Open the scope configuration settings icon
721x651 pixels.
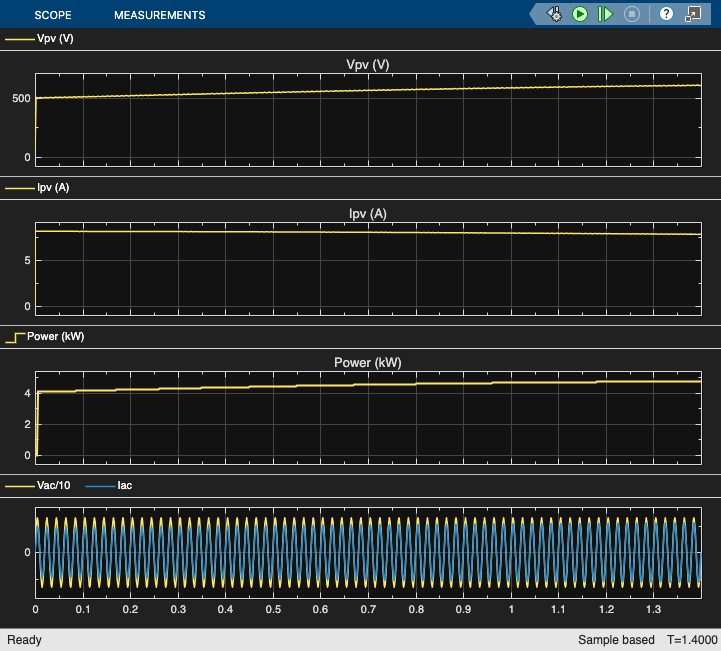point(554,14)
